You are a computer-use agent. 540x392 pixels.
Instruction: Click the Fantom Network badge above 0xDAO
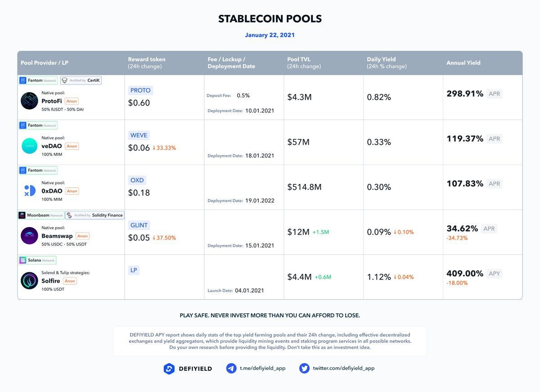coord(38,170)
